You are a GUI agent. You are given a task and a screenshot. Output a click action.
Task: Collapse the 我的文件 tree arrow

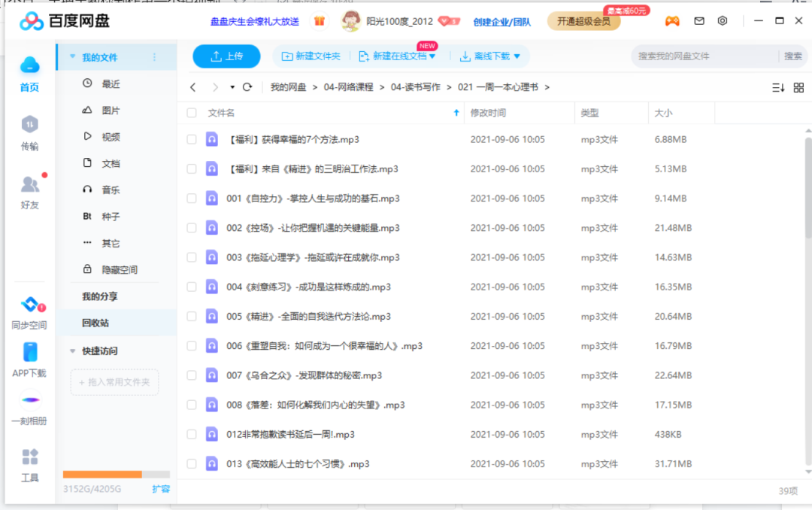tap(72, 57)
